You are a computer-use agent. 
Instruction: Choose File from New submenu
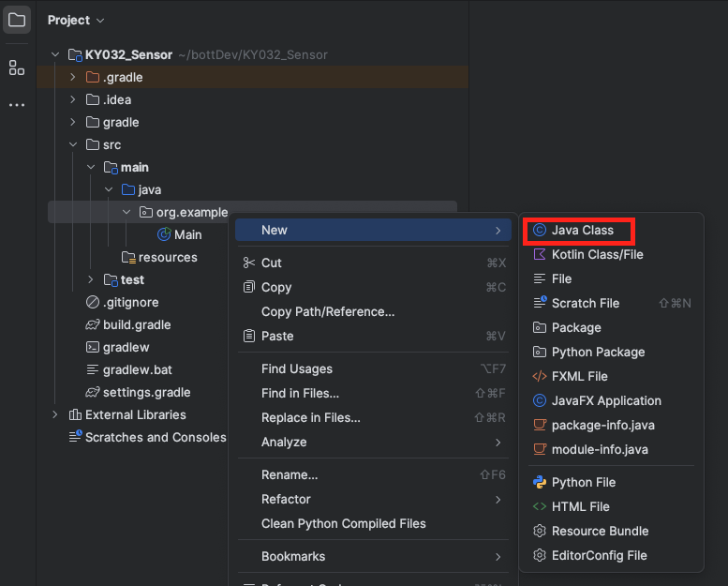point(611,278)
